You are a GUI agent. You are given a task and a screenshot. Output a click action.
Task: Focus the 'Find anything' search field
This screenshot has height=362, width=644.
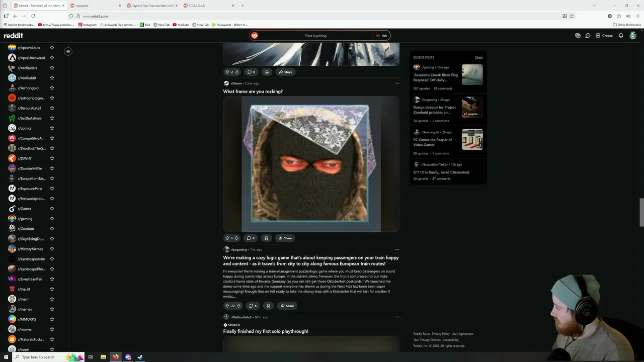pyautogui.click(x=315, y=36)
